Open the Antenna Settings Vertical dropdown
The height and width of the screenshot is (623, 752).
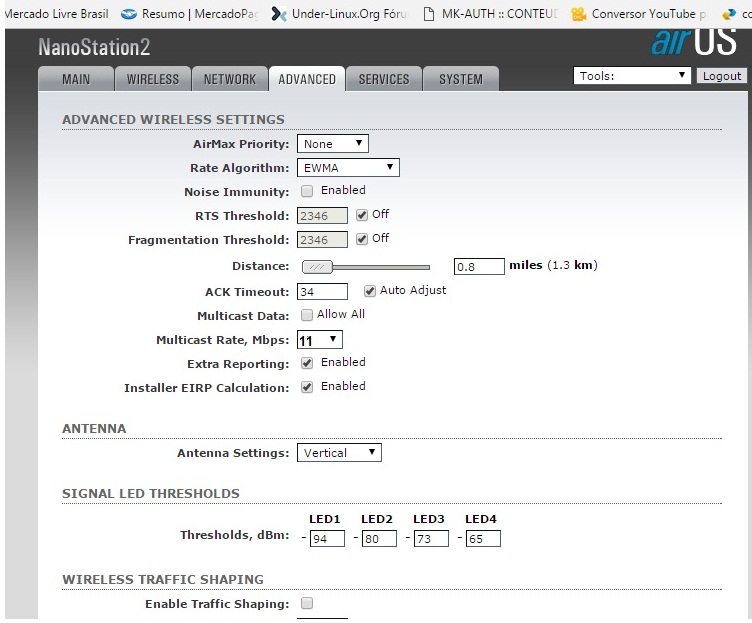tap(339, 452)
